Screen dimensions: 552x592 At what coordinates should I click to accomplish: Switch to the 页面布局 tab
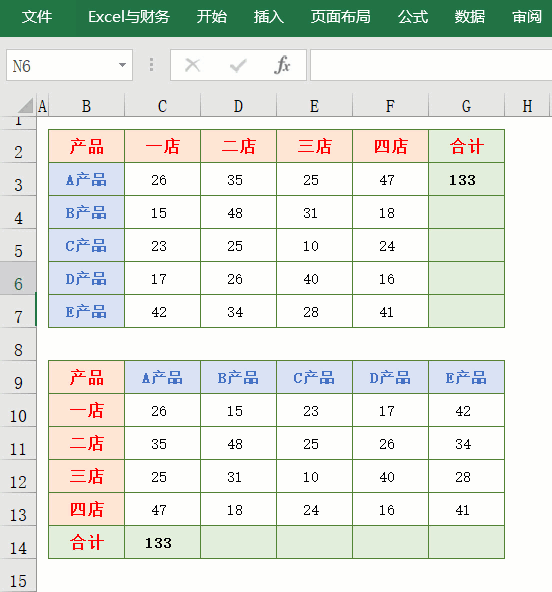[341, 17]
